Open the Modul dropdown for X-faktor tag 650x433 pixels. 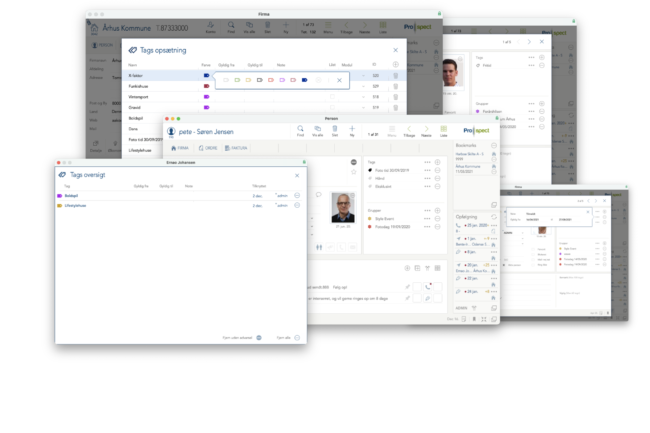tap(362, 75)
